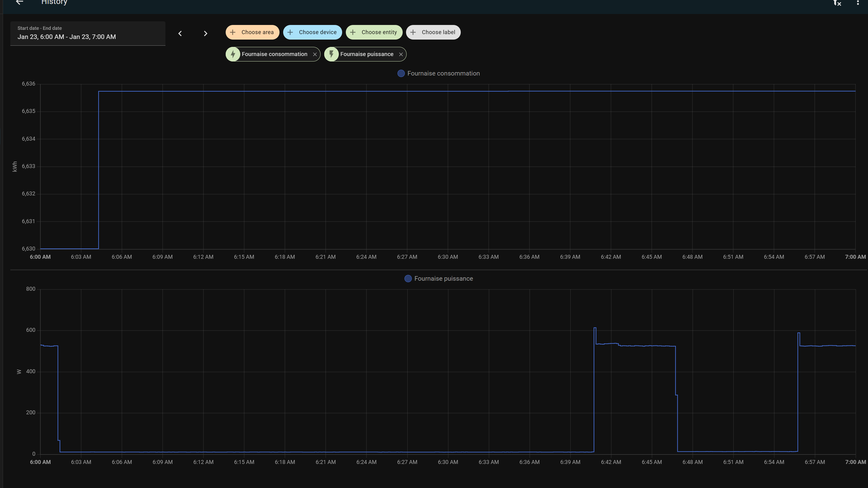Go to the next time period
Viewport: 868px width, 488px height.
pyautogui.click(x=206, y=33)
